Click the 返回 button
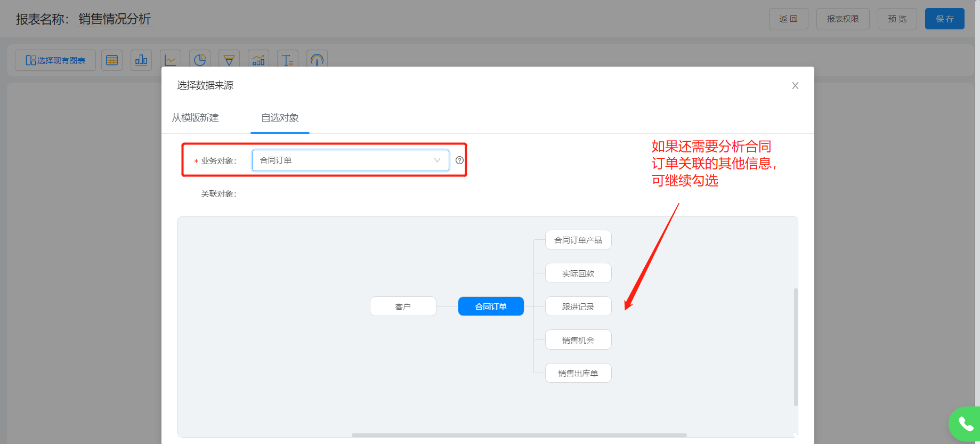The height and width of the screenshot is (444, 980). 789,19
